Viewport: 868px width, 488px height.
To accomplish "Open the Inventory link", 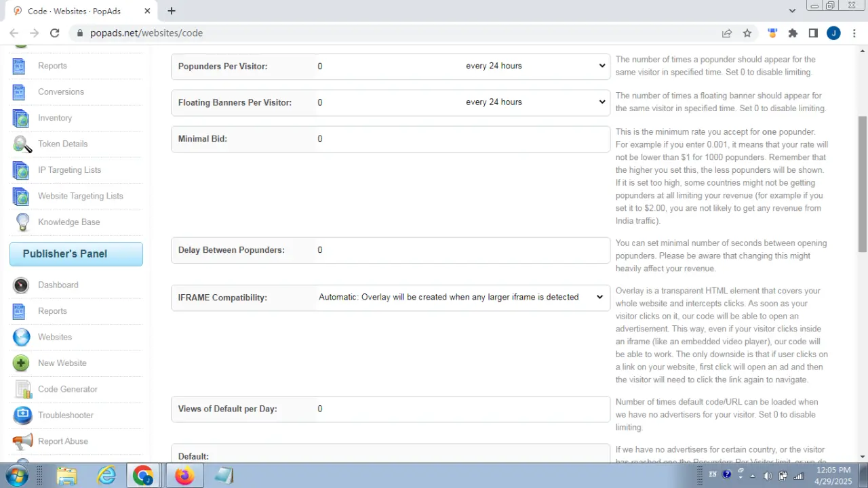I will click(54, 118).
